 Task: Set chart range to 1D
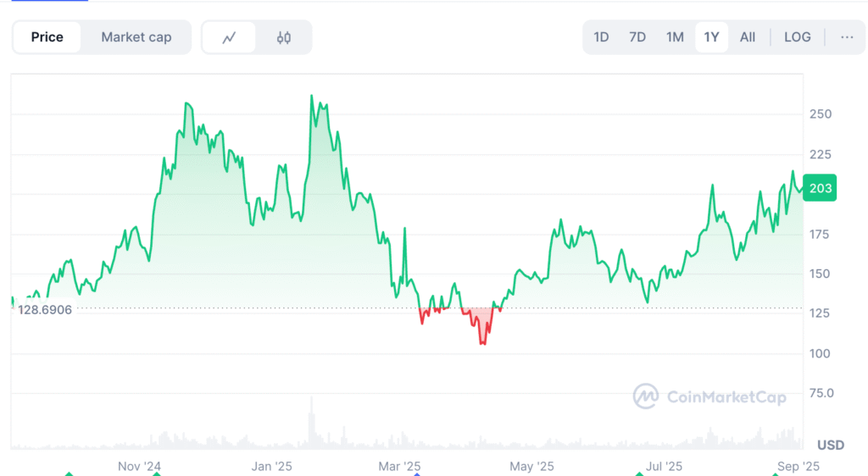[601, 37]
